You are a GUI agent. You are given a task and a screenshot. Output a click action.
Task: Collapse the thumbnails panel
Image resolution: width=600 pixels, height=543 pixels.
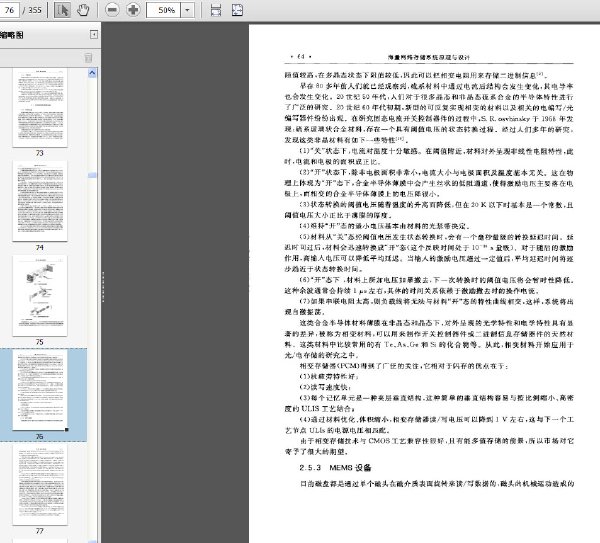[94, 35]
